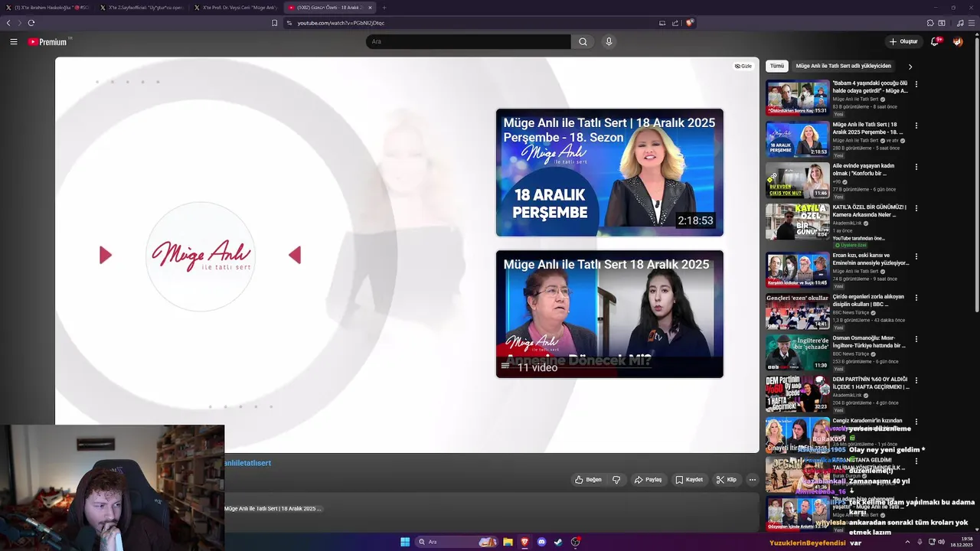
Task: Click the YouTube search magnifier button
Action: (x=583, y=41)
